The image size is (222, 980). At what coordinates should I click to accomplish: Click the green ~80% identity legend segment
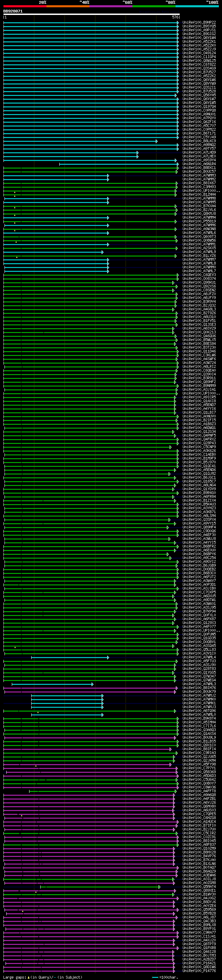tap(154, 6)
